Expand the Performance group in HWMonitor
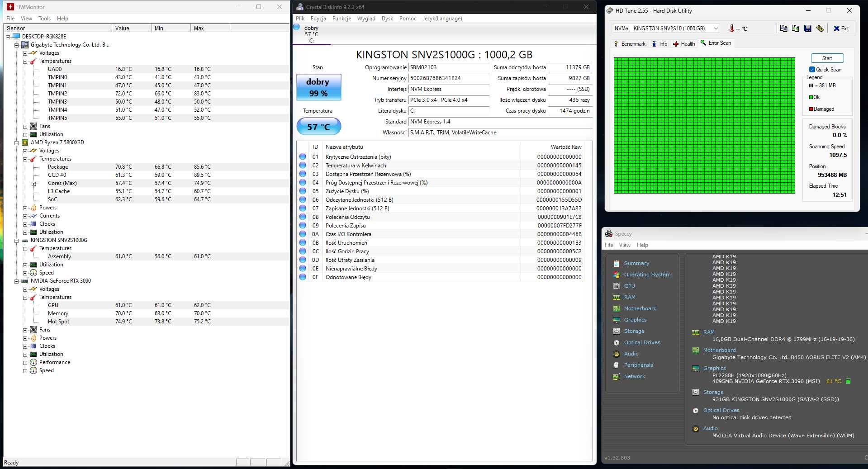This screenshot has width=868, height=469. tap(25, 362)
